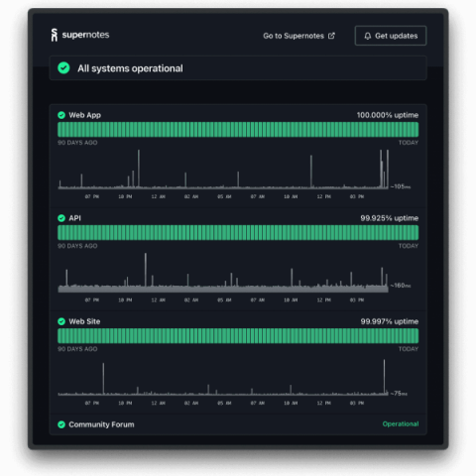476x476 pixels.
Task: Click the All systems operational banner text
Action: point(130,68)
